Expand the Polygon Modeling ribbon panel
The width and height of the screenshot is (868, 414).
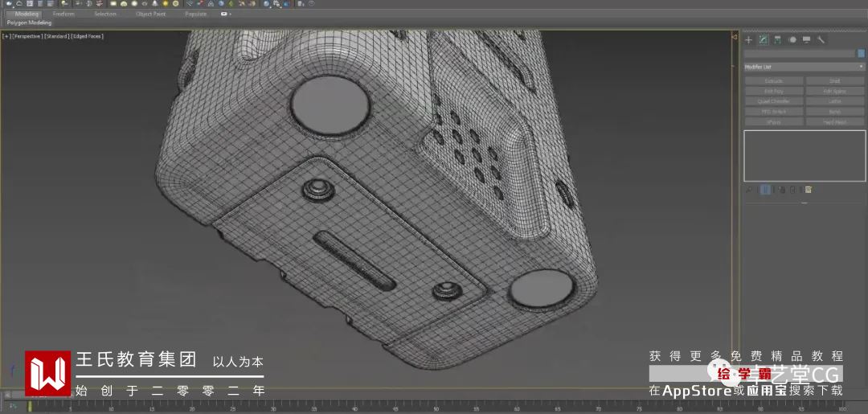click(30, 23)
